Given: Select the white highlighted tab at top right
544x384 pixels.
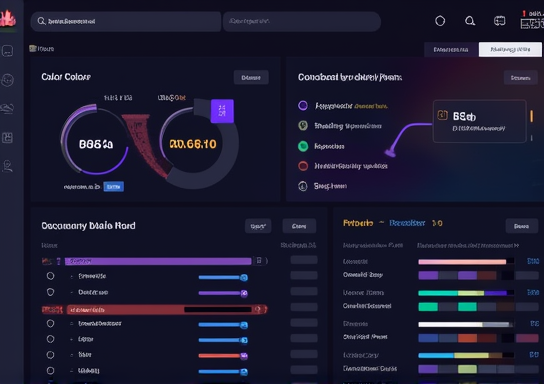Looking at the screenshot, I should point(510,50).
